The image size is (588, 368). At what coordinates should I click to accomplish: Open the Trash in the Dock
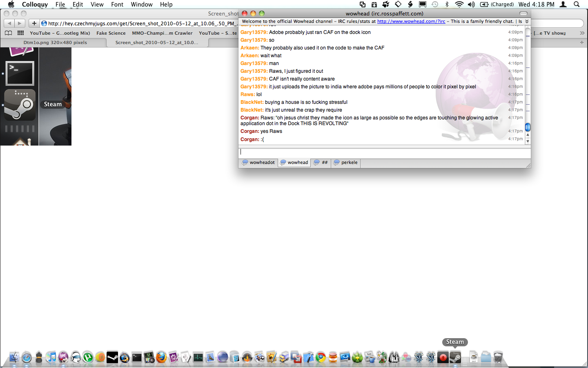498,357
